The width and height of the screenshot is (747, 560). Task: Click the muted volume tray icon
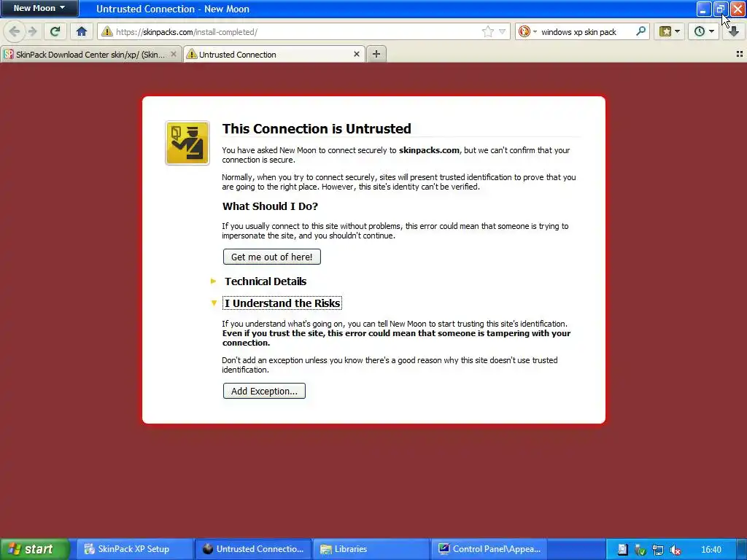pyautogui.click(x=675, y=550)
